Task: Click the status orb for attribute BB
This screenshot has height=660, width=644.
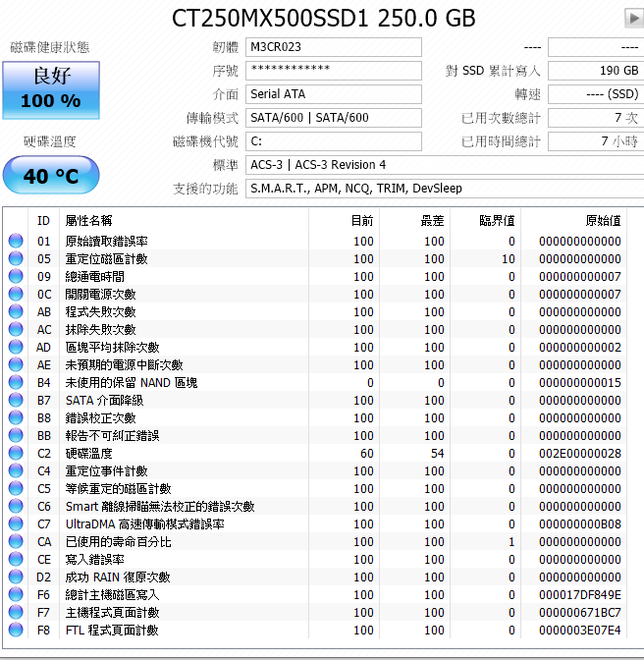Action: pyautogui.click(x=16, y=435)
